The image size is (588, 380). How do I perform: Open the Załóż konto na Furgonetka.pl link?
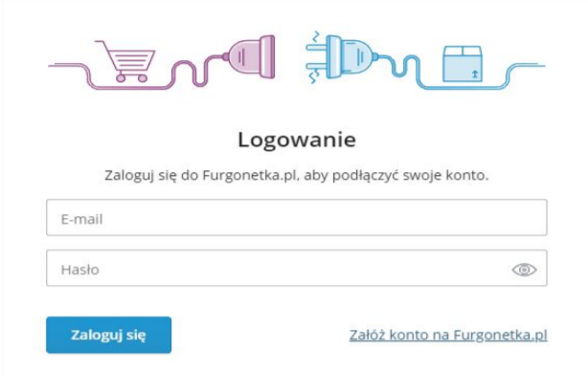pyautogui.click(x=448, y=335)
